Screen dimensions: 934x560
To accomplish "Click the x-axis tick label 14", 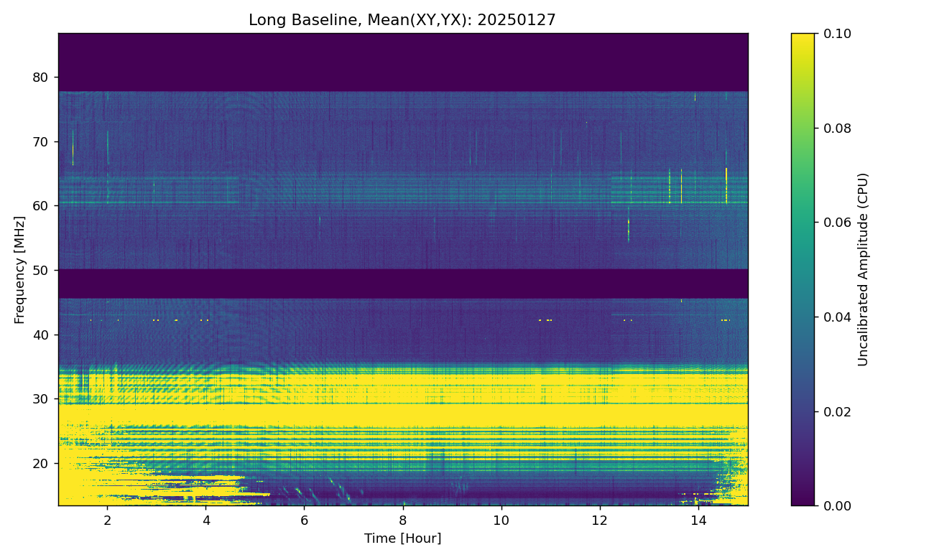I will [x=698, y=519].
